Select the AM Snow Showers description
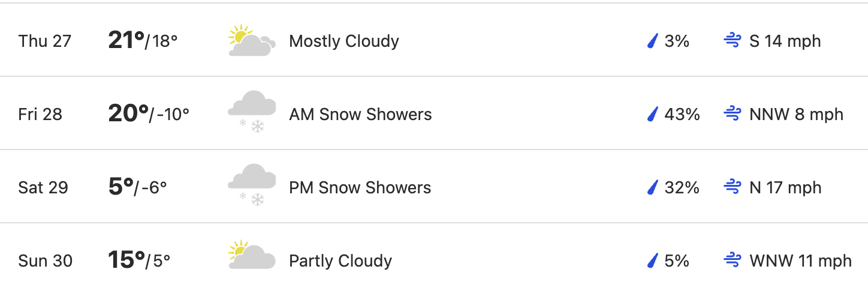Screen dimensions: 868x293 pos(360,114)
